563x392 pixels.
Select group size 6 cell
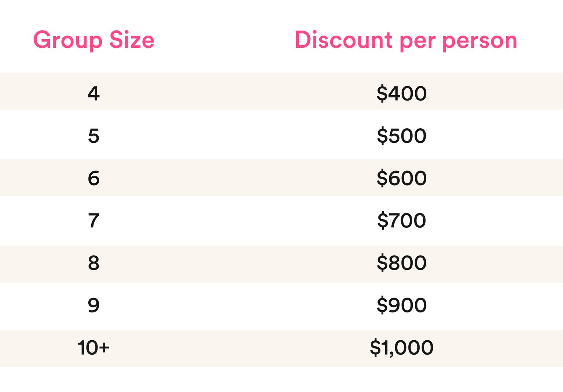coord(93,178)
